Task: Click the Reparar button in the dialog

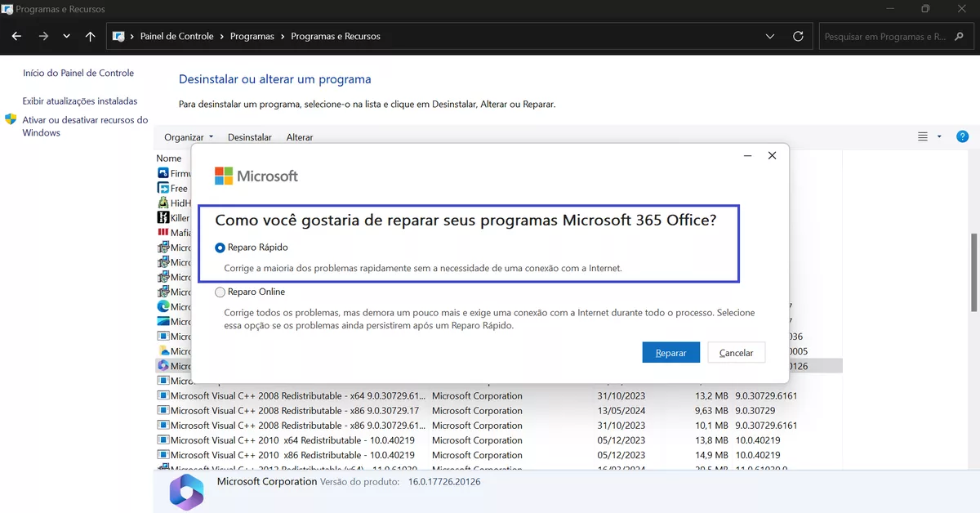Action: tap(671, 353)
